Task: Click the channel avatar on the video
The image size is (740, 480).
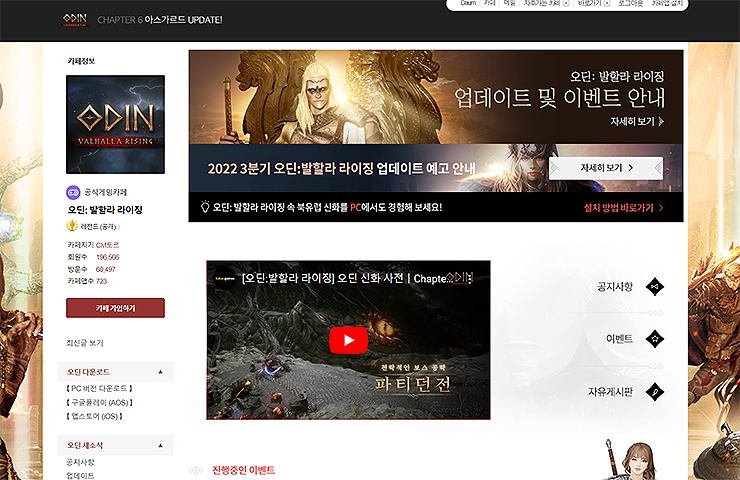Action: (x=225, y=278)
